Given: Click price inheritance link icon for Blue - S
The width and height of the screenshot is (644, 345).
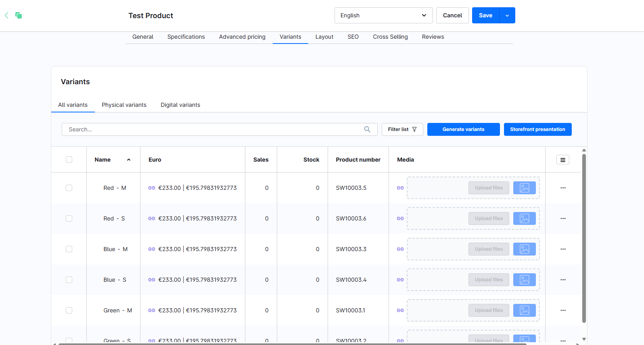Looking at the screenshot, I should (152, 280).
